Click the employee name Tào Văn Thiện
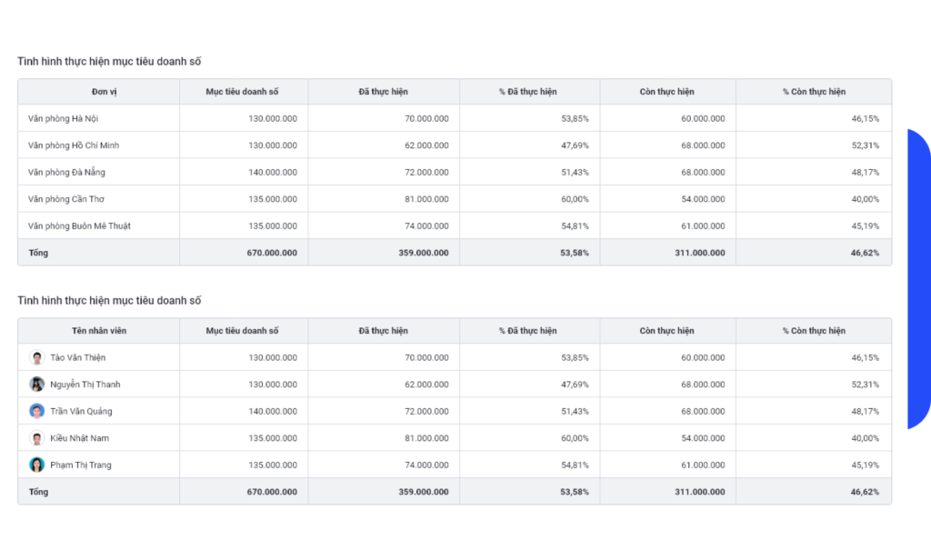Screen dimensions: 931x560 pyautogui.click(x=77, y=357)
